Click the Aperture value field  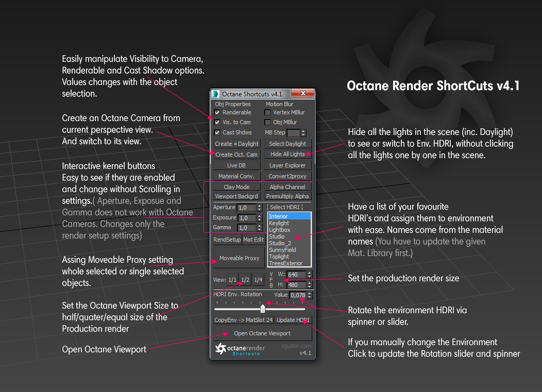click(x=246, y=208)
